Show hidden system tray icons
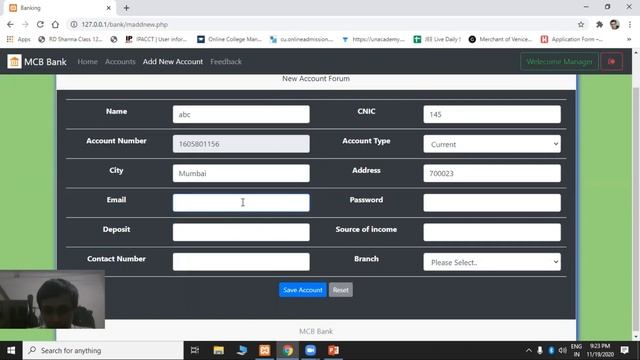Viewport: 640px width, 360px height. click(529, 350)
